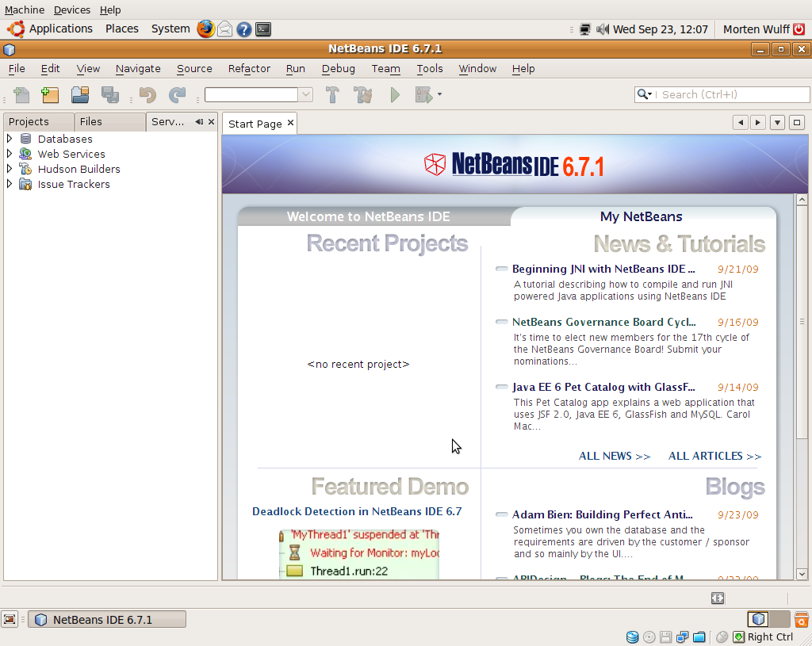Viewport: 812px width, 646px height.
Task: Open the ALL NEWS link
Action: click(x=615, y=456)
